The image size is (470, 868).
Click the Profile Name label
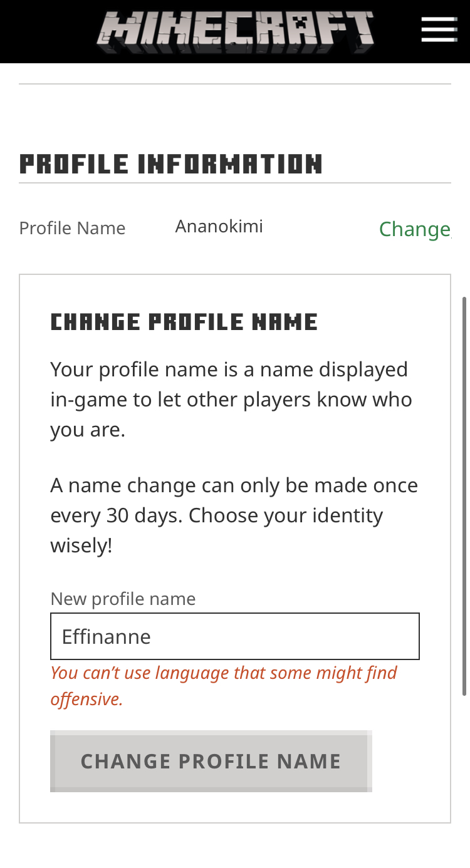[72, 228]
